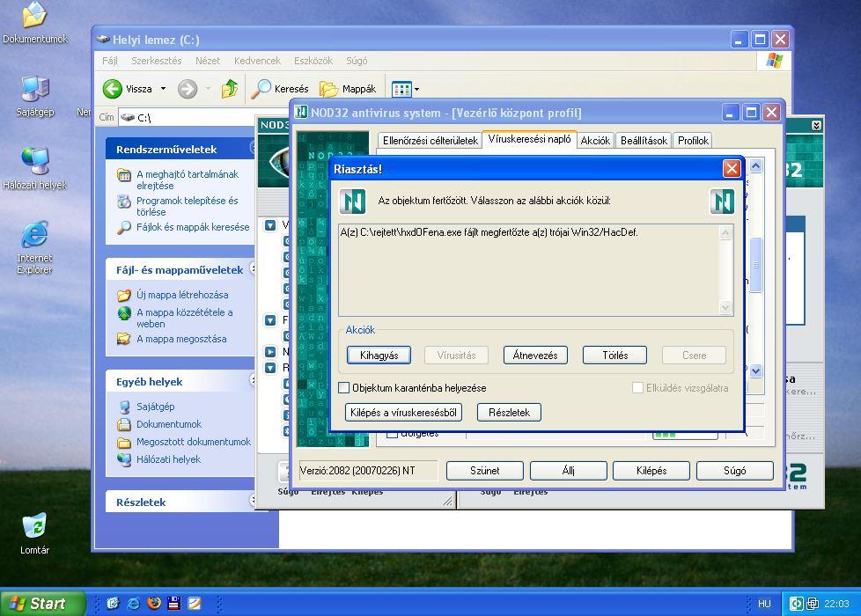Viewport: 861px width, 616px height.
Task: Click A meghajtó tartalmának elrejtése link
Action: point(188,180)
